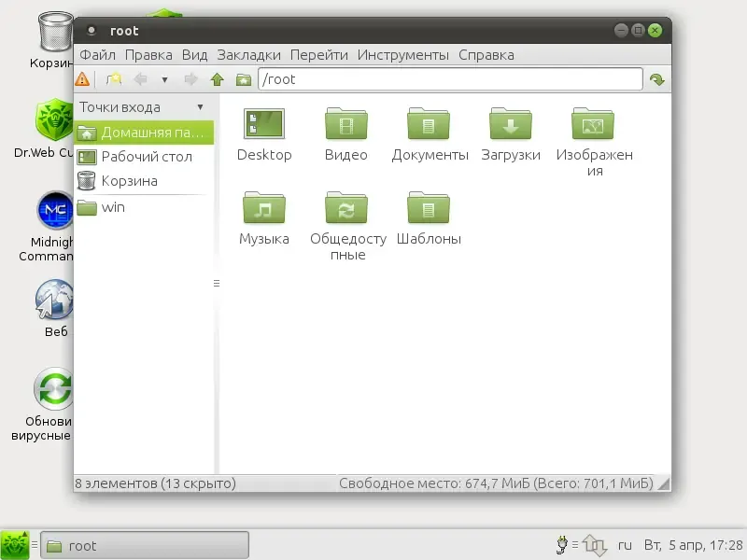Open the Вид menu

click(194, 55)
